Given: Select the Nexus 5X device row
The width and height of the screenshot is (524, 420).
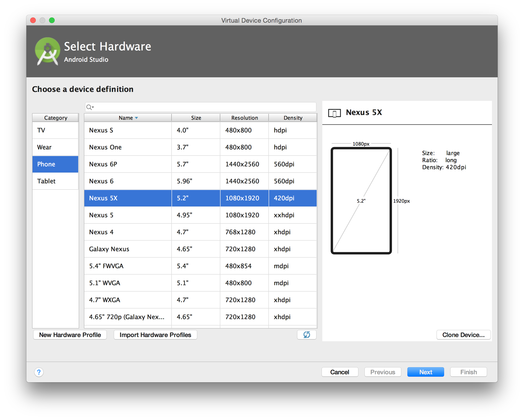Looking at the screenshot, I should (201, 198).
